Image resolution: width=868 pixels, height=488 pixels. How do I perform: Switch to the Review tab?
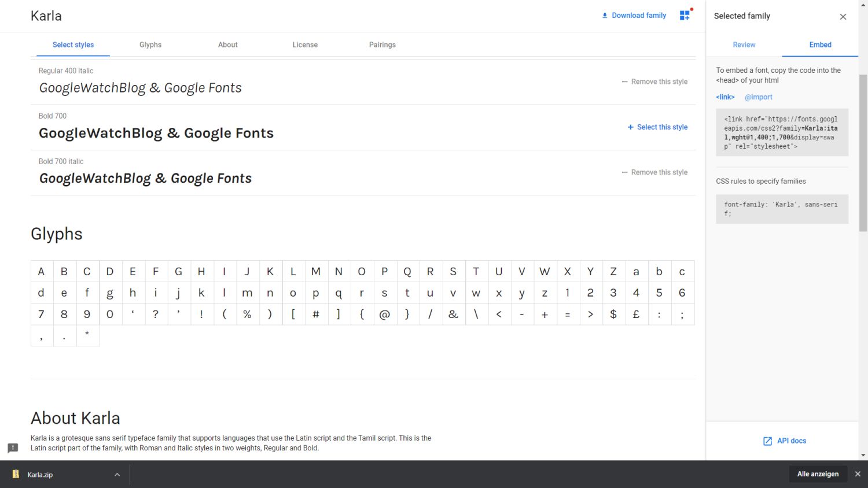[x=744, y=45]
